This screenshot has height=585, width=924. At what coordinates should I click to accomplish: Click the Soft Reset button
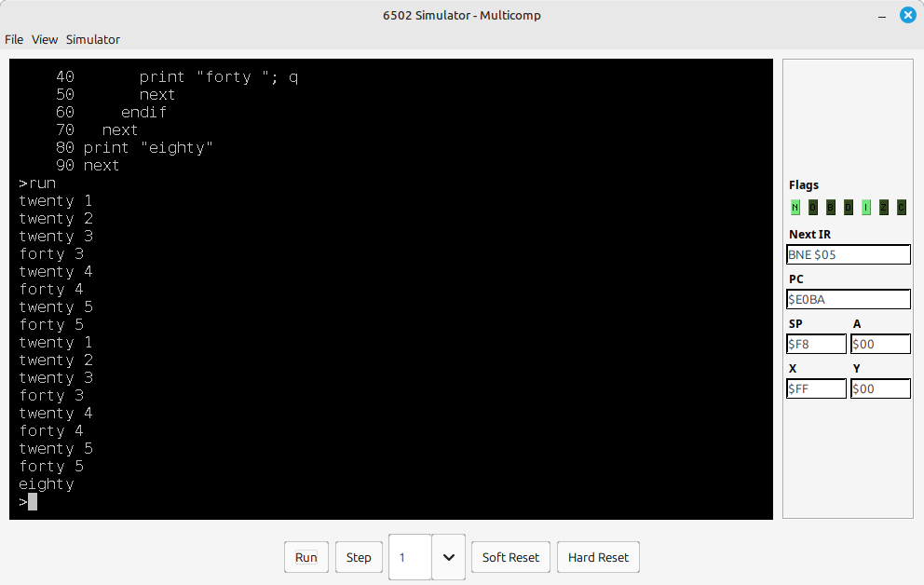[510, 557]
